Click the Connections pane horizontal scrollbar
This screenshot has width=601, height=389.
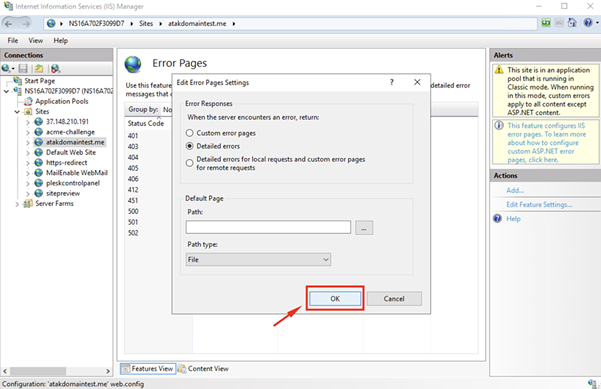click(38, 371)
